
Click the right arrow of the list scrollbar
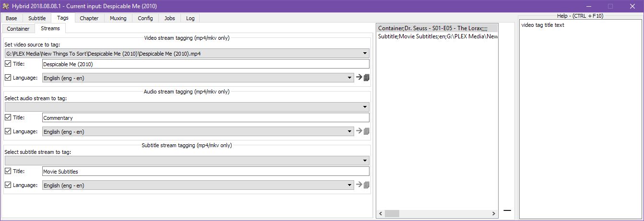click(x=494, y=214)
